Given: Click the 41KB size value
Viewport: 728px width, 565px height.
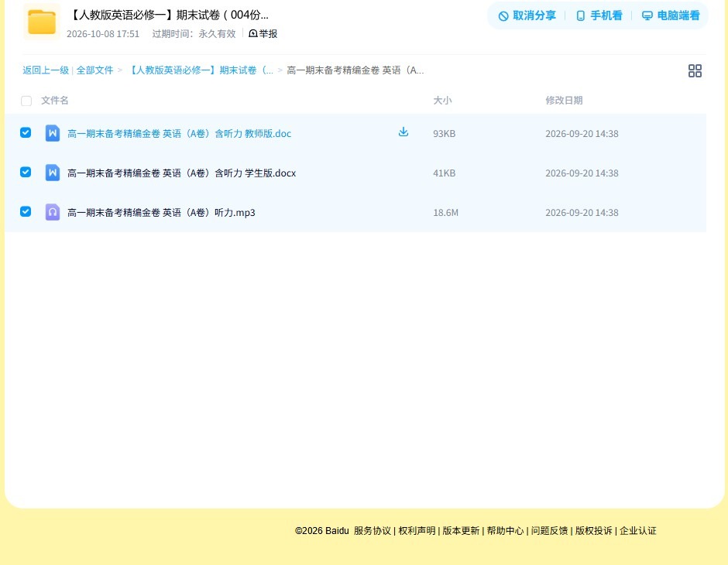Looking at the screenshot, I should coord(445,173).
